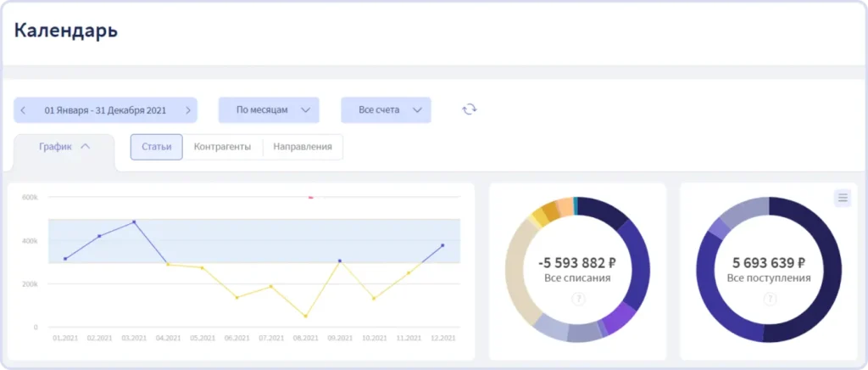Click the 09.2021 data point
The height and width of the screenshot is (370, 868).
coord(340,261)
